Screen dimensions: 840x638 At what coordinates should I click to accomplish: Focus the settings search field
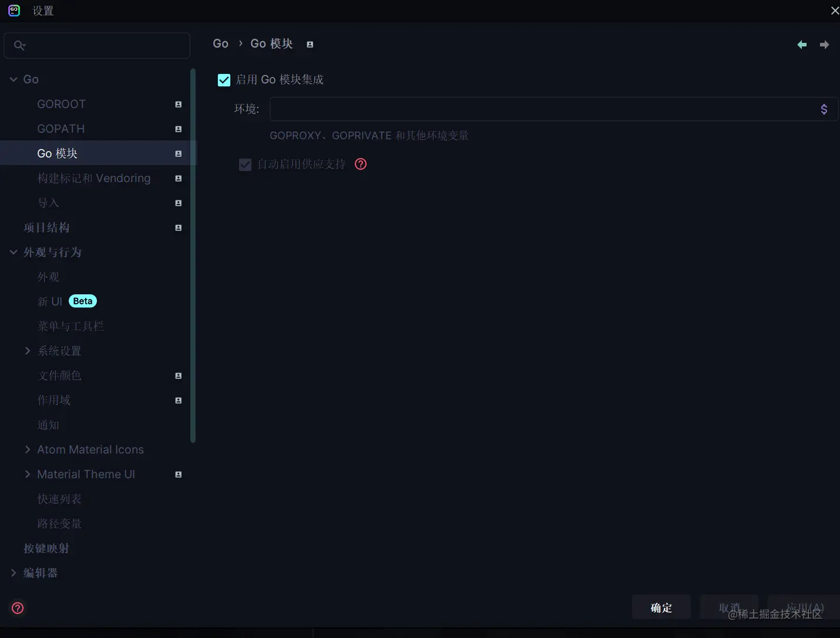click(x=97, y=45)
